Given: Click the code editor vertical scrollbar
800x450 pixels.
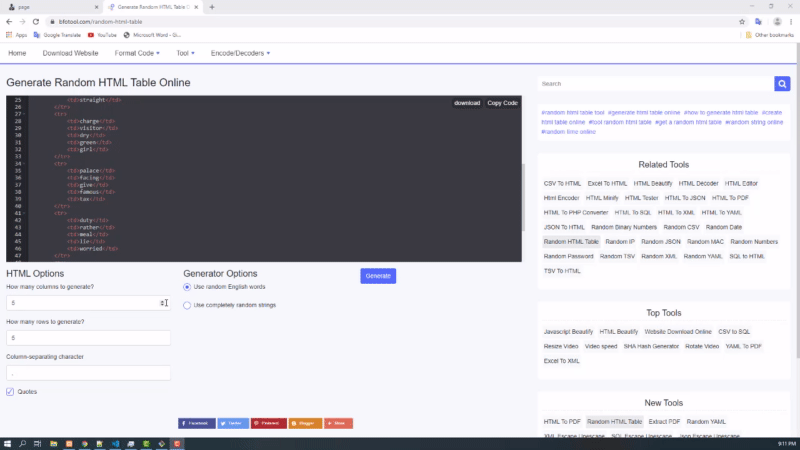Looking at the screenshot, I should pos(522,196).
